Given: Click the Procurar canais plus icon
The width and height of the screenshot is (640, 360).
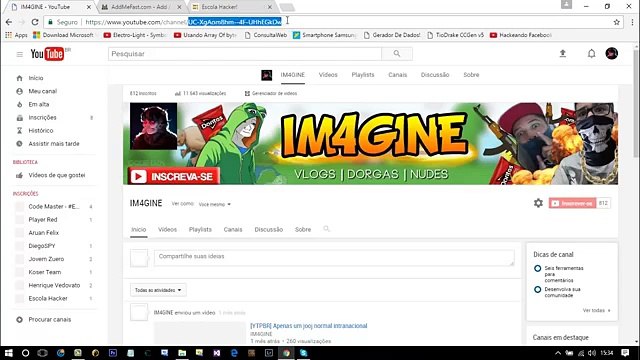Looking at the screenshot, I should (19, 320).
